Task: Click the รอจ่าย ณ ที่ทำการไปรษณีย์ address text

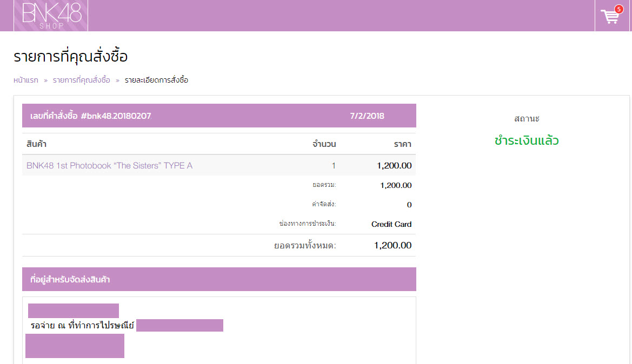Action: [82, 325]
